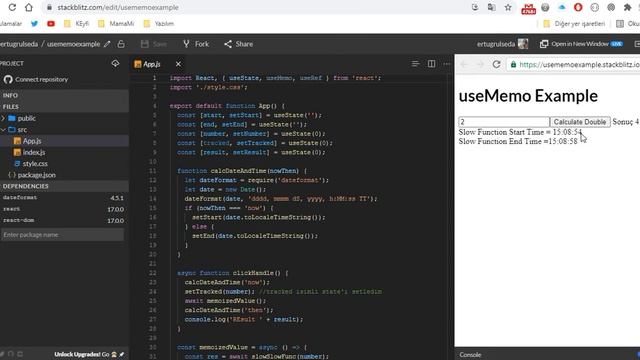Open ertugrulseda user profile avatar
The width and height of the screenshot is (640, 360).
coord(523,44)
